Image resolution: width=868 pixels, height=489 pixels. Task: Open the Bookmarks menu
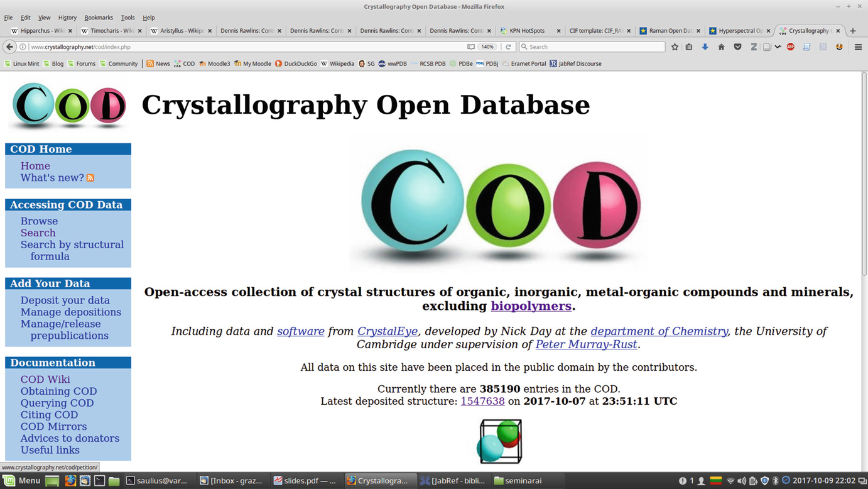97,17
